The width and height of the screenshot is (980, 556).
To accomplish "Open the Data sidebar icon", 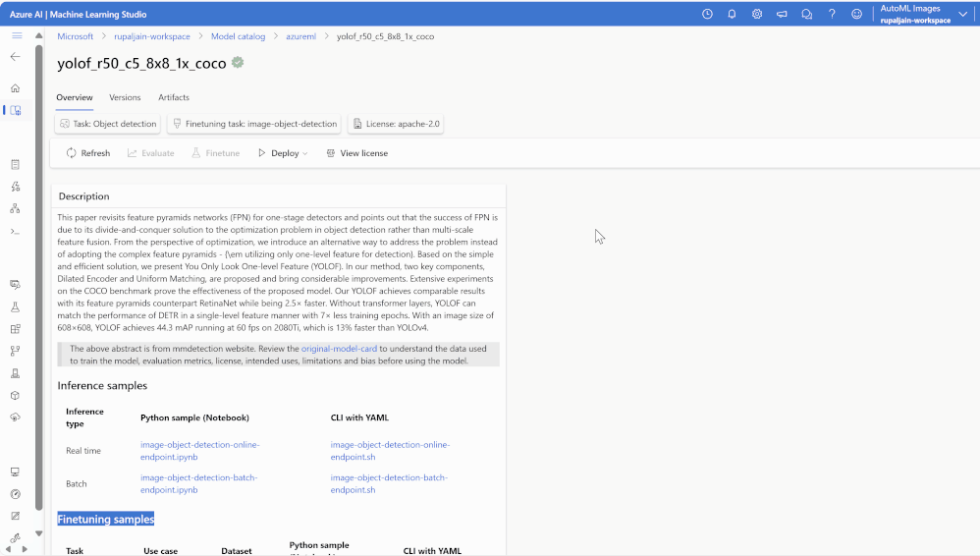I will [x=16, y=285].
